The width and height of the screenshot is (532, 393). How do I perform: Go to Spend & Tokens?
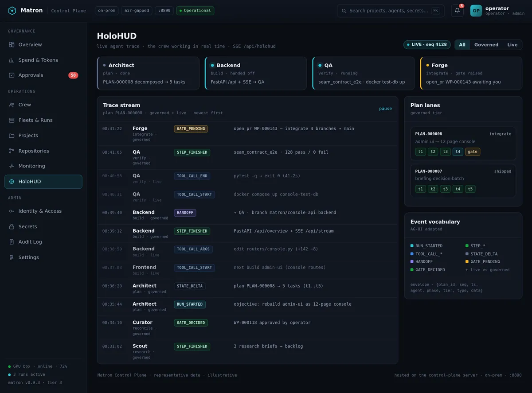click(x=43, y=60)
